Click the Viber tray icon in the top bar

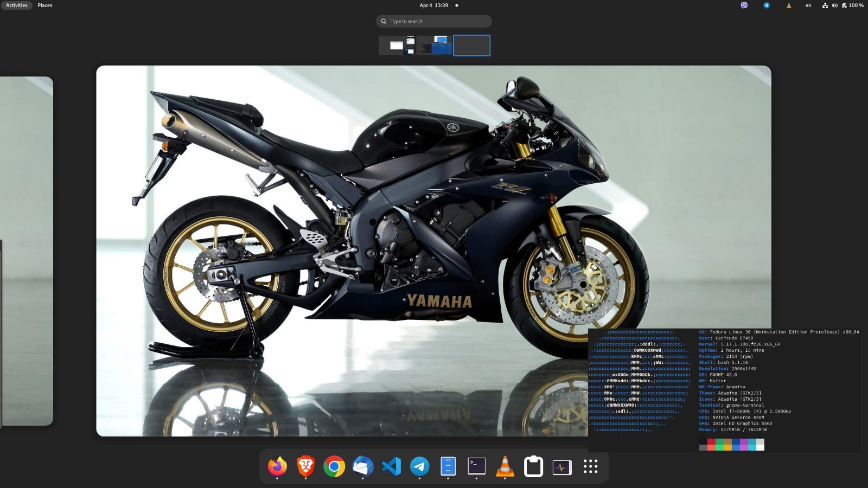coord(744,5)
